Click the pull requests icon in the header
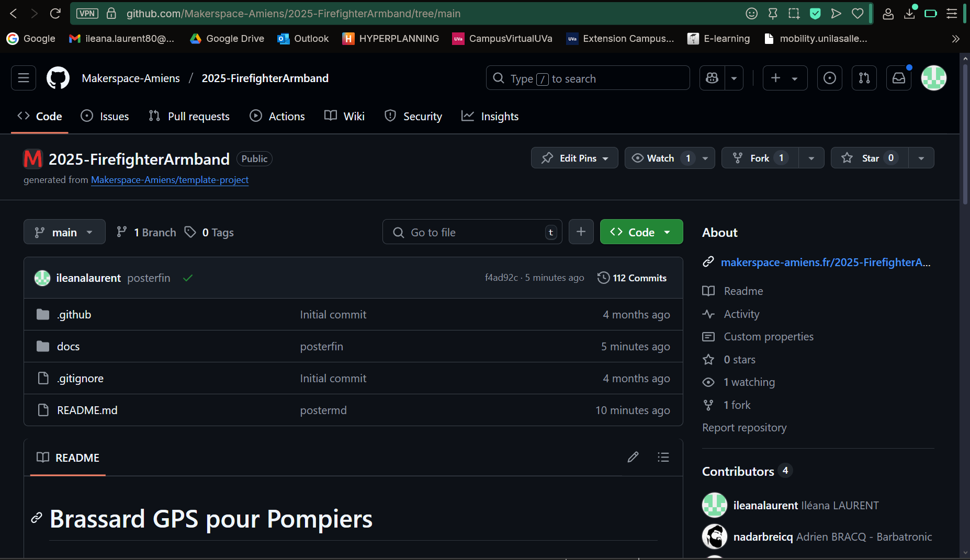Screen dimensions: 970x560 (x=864, y=78)
